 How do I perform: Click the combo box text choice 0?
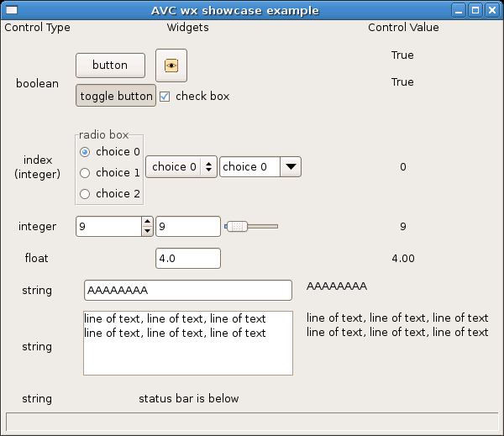244,167
